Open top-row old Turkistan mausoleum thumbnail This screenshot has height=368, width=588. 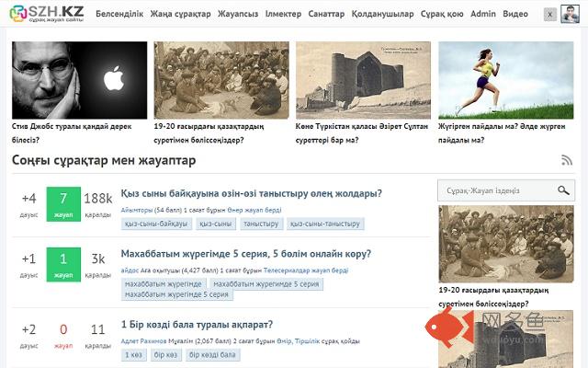click(x=363, y=80)
